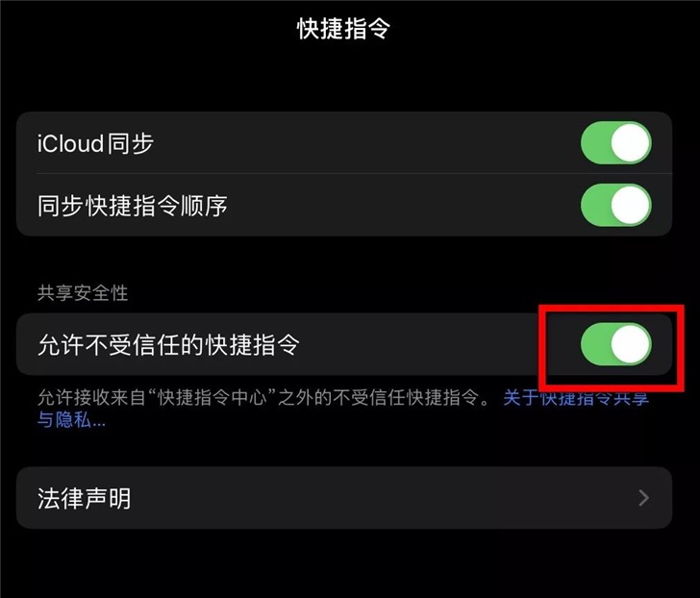700x598 pixels.
Task: Tap the 同步快捷指令顺序 row label
Action: [133, 206]
